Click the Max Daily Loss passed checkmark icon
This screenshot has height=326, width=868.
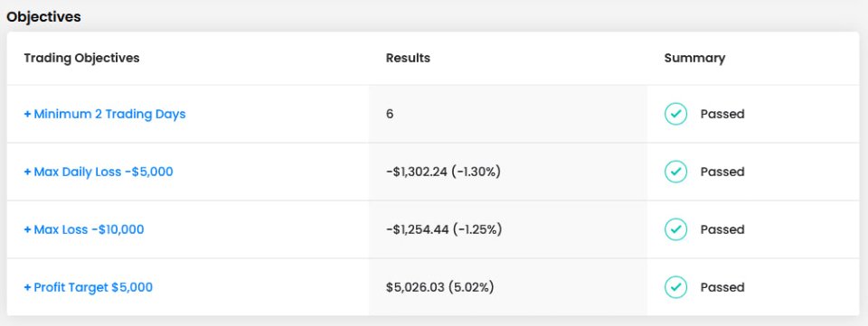(675, 172)
